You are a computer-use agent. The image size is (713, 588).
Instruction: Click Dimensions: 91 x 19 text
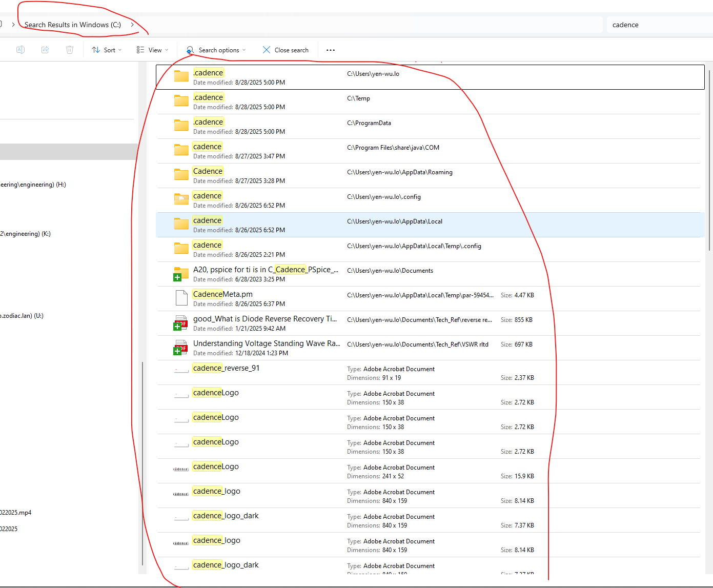pos(374,378)
